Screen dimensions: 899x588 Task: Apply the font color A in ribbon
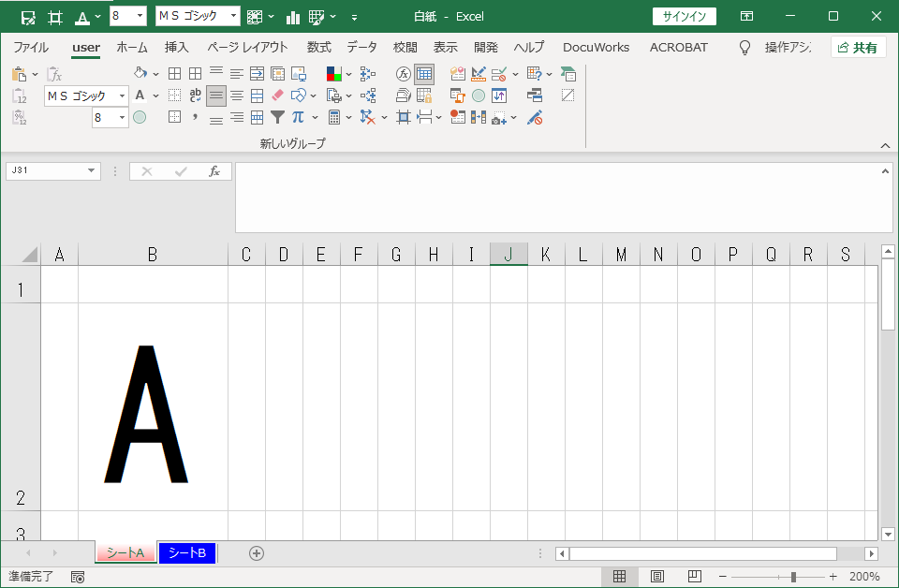140,96
